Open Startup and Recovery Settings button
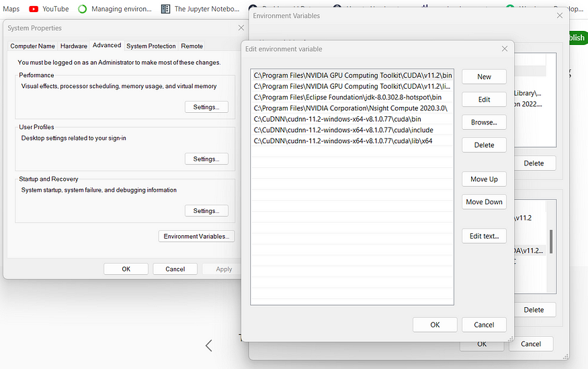588x369 pixels. [206, 211]
